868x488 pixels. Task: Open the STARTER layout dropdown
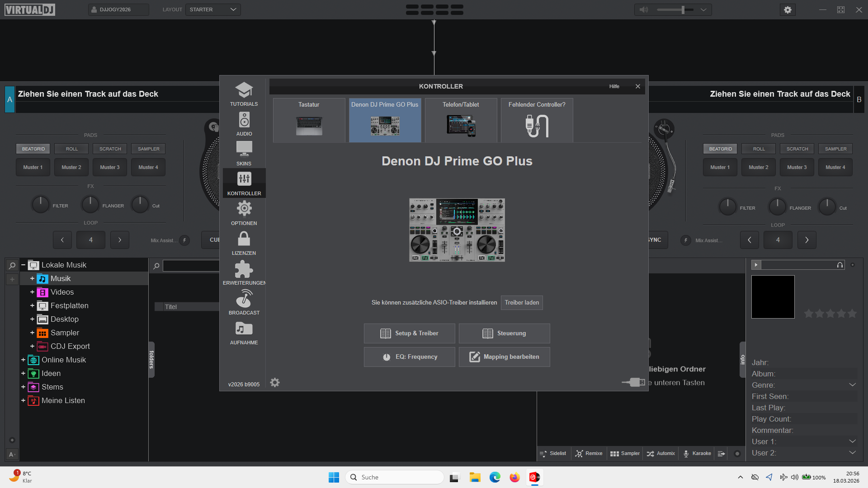[x=213, y=9]
